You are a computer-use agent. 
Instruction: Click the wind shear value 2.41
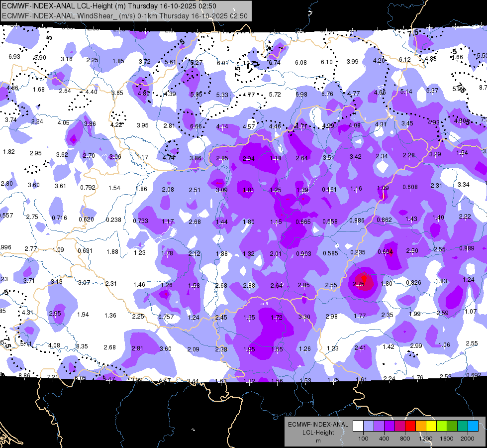coord(360,347)
